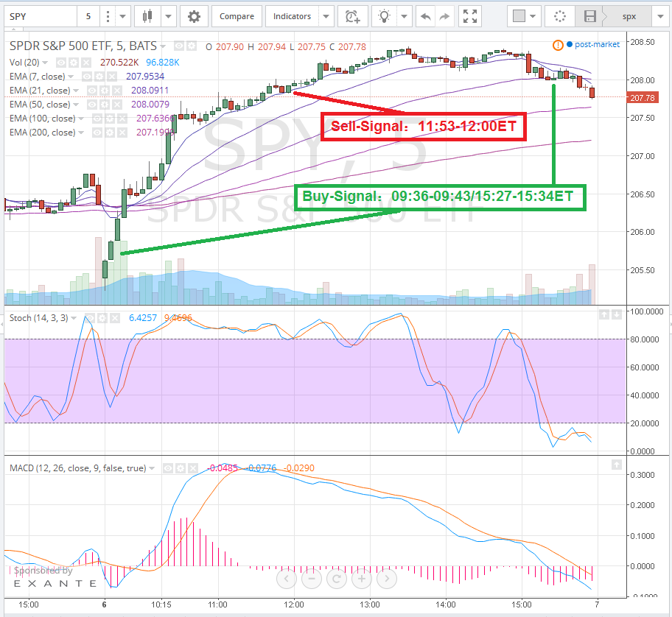Move Stoch pane up with arrow
Image resolution: width=672 pixels, height=617 pixels.
pyautogui.click(x=604, y=314)
